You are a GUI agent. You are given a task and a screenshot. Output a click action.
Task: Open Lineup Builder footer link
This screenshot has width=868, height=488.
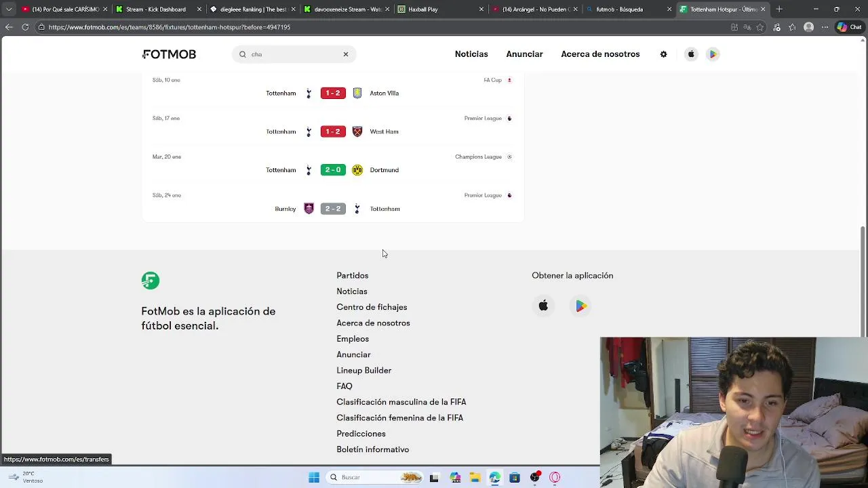click(x=364, y=371)
